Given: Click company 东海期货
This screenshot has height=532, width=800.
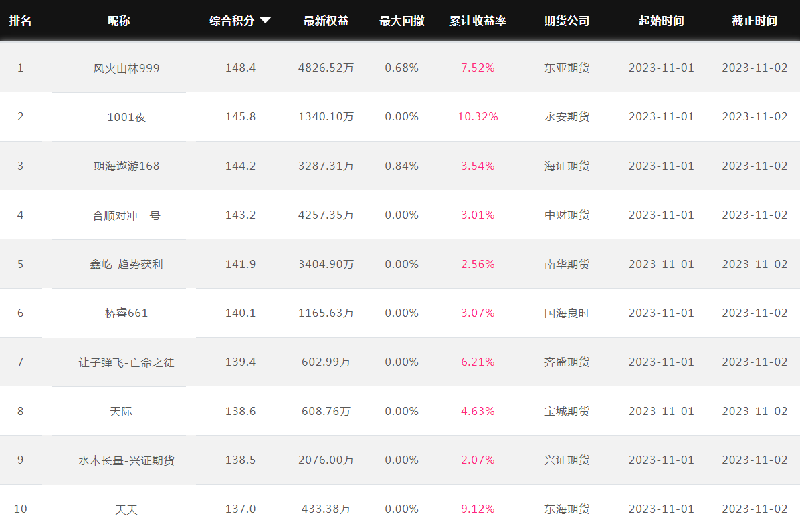Looking at the screenshot, I should click(567, 509).
